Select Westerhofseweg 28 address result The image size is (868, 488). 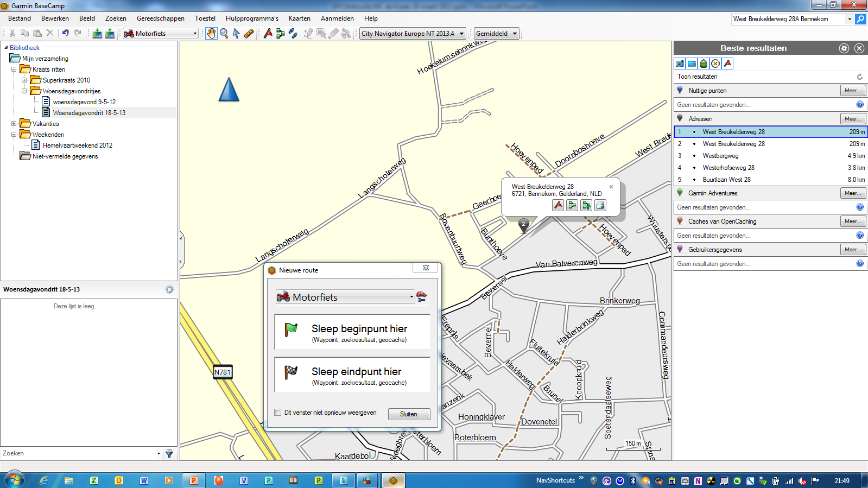770,168
